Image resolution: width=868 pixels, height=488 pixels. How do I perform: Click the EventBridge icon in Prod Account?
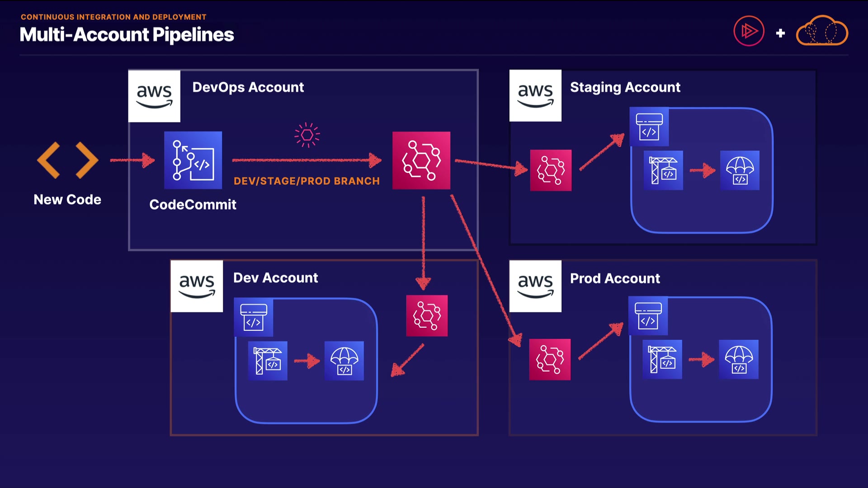coord(550,359)
